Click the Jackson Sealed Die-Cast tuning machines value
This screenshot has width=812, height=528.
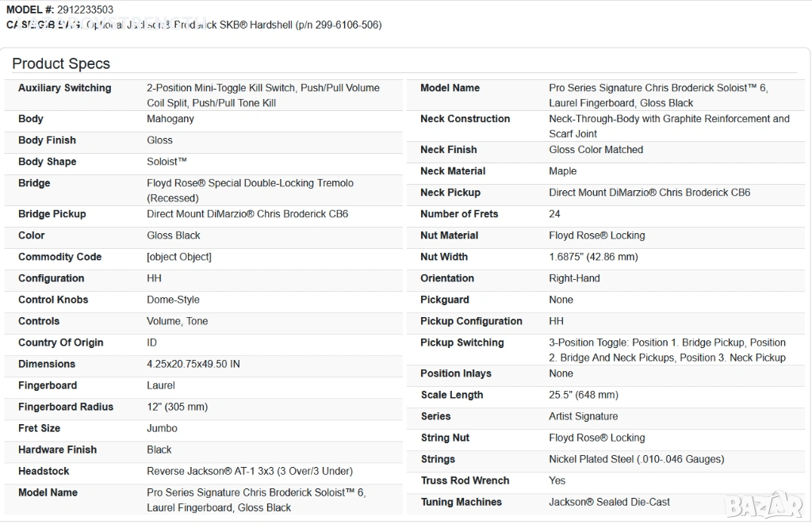click(x=609, y=502)
